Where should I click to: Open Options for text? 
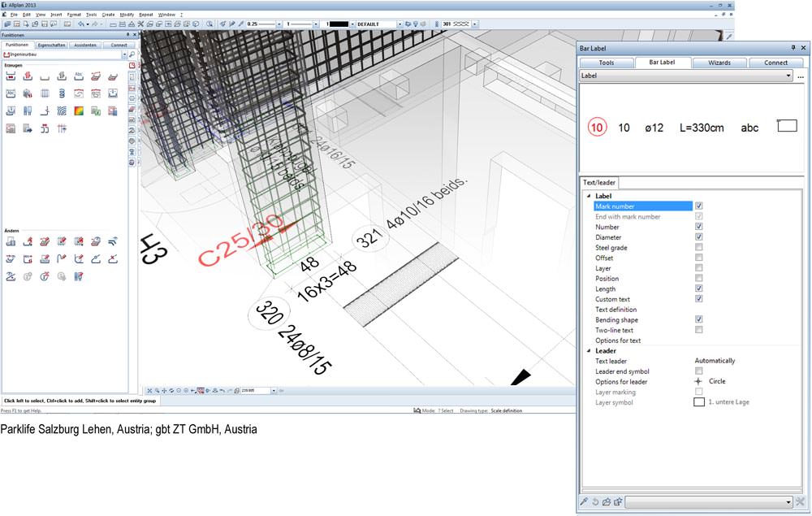618,340
